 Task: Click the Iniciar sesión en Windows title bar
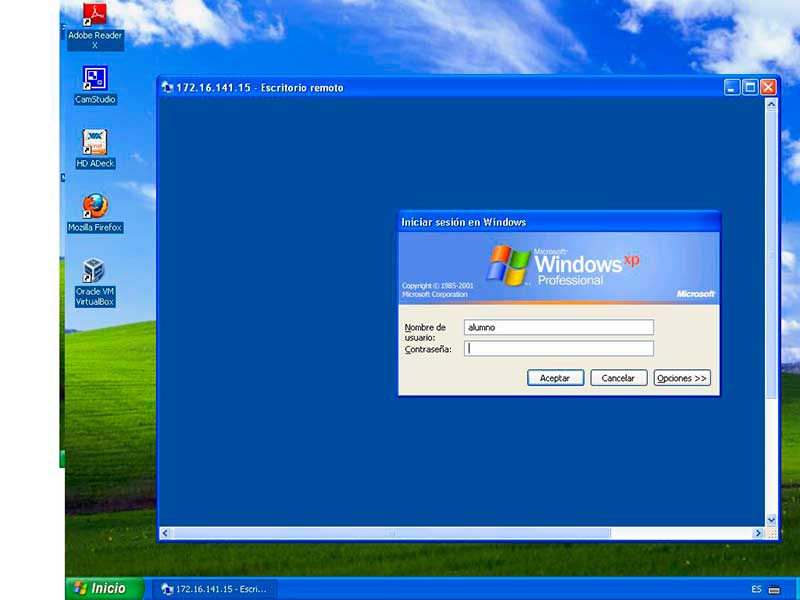[x=559, y=222]
